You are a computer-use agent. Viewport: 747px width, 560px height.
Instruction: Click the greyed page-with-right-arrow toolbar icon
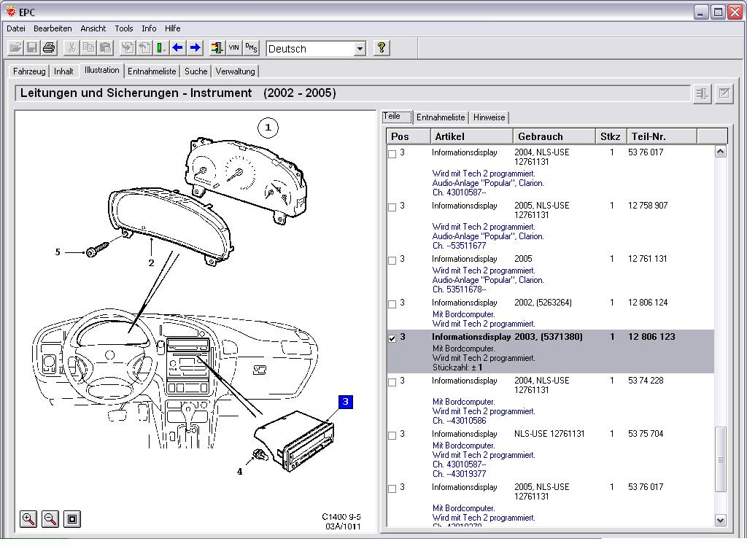128,48
